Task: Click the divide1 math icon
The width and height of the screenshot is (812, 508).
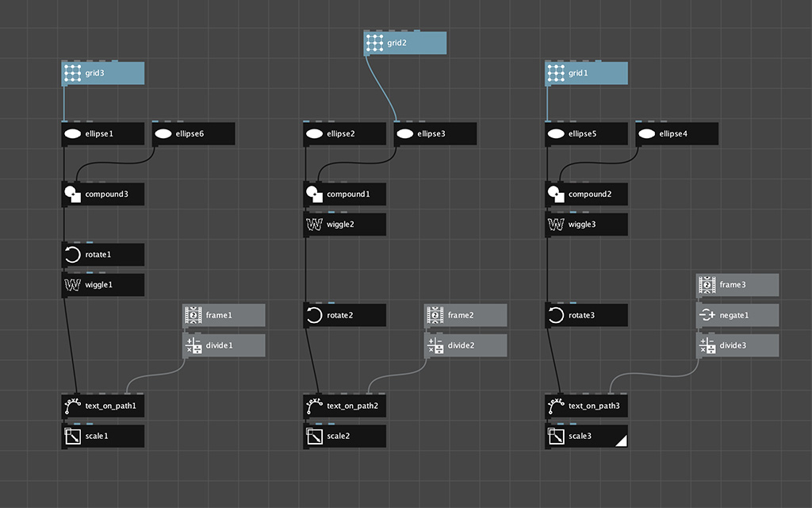Action: tap(193, 345)
